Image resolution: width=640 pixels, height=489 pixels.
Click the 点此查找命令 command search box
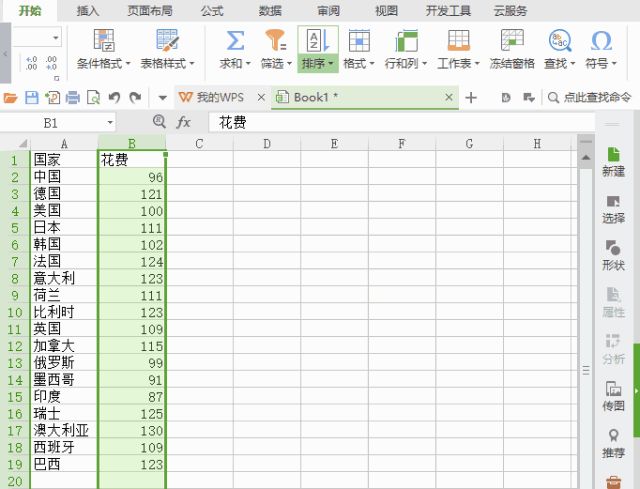coord(590,98)
